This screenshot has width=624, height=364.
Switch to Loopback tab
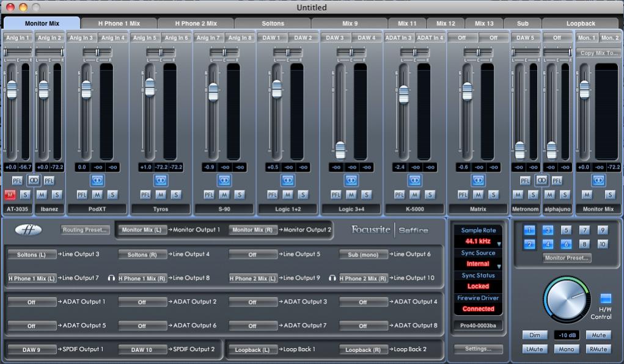click(x=581, y=23)
